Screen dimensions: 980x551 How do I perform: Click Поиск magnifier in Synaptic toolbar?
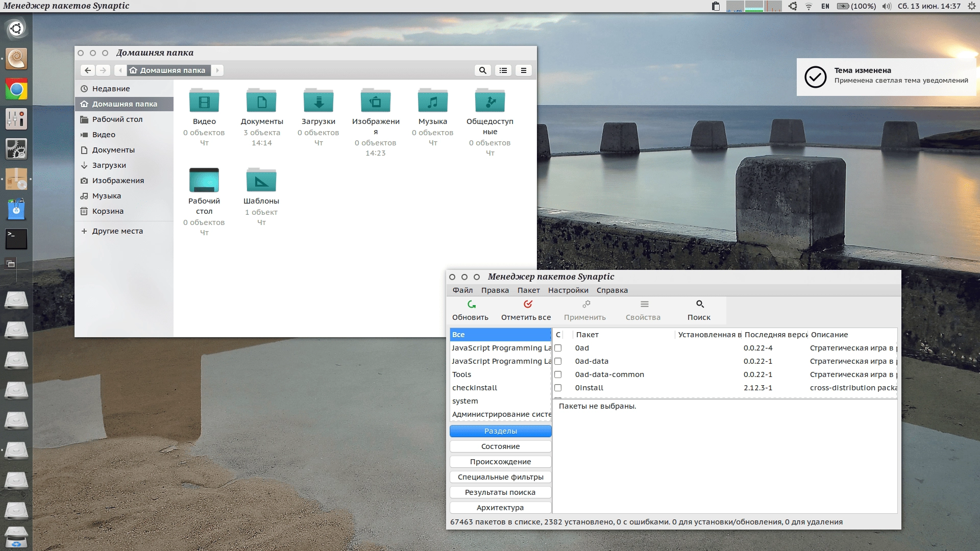point(700,304)
